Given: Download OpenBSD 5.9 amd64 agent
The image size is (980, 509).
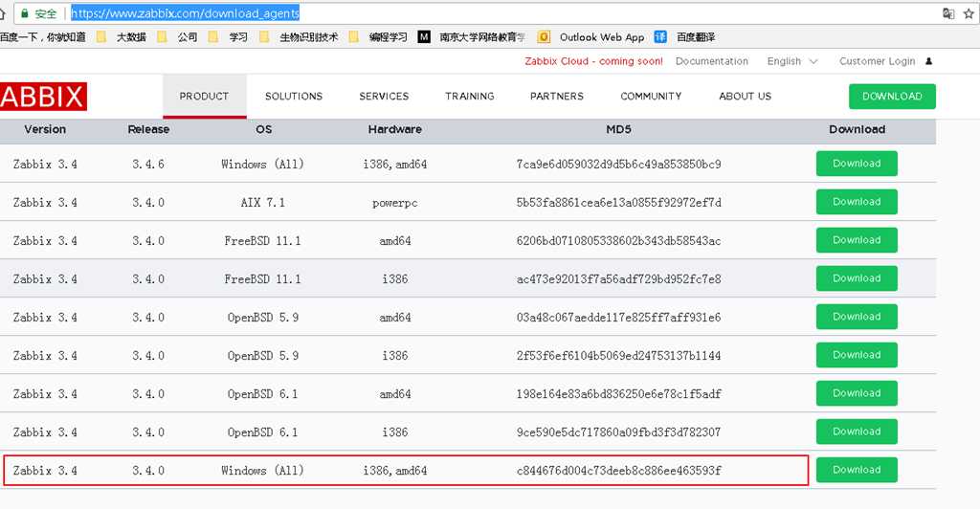Looking at the screenshot, I should [x=857, y=317].
